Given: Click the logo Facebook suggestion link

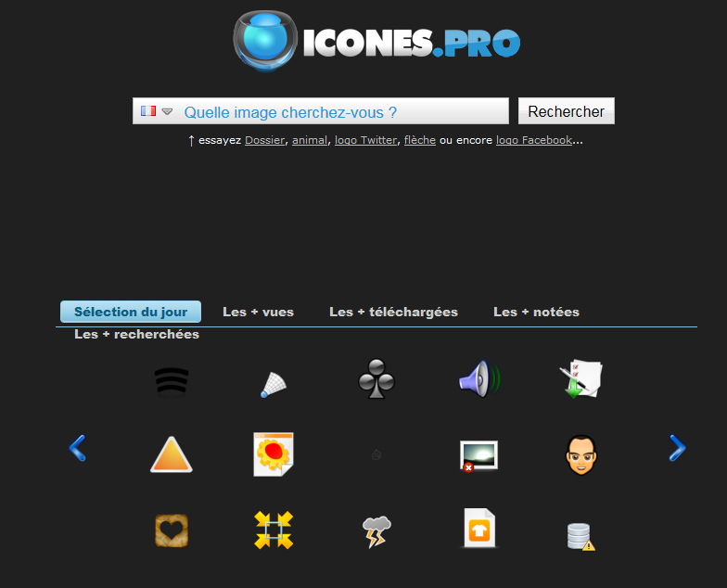Looking at the screenshot, I should [x=534, y=140].
